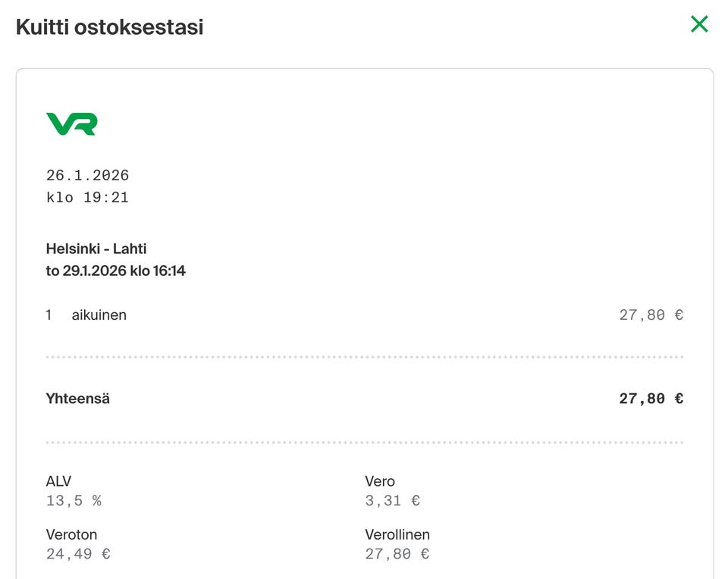The width and height of the screenshot is (728, 579).
Task: Click the Helsinki - Lahti route title
Action: [x=96, y=249]
